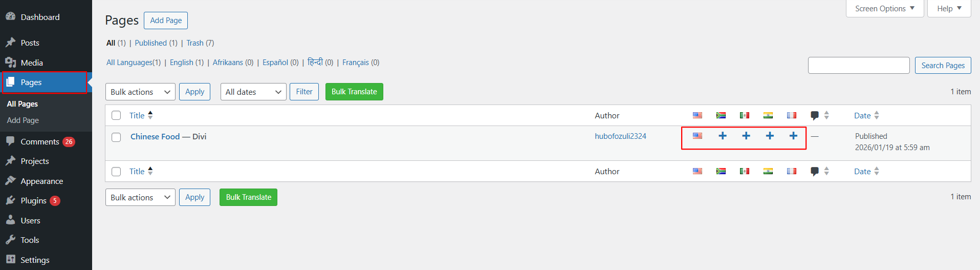The height and width of the screenshot is (270, 980).
Task: Click the comments bubble icon in table header
Action: point(815,115)
